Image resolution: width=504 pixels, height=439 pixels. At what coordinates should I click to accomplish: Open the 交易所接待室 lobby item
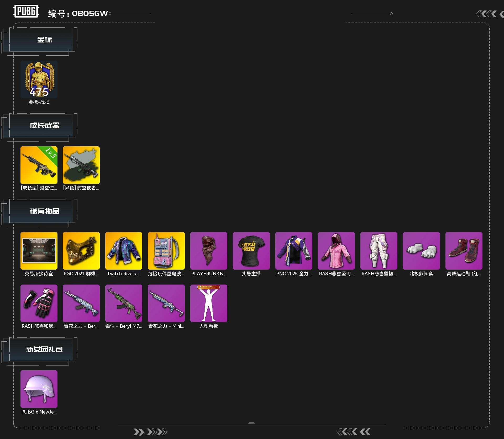(39, 251)
